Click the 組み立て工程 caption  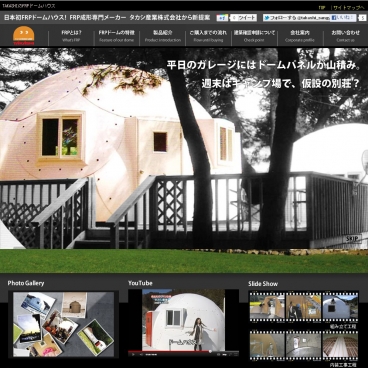coord(343,326)
